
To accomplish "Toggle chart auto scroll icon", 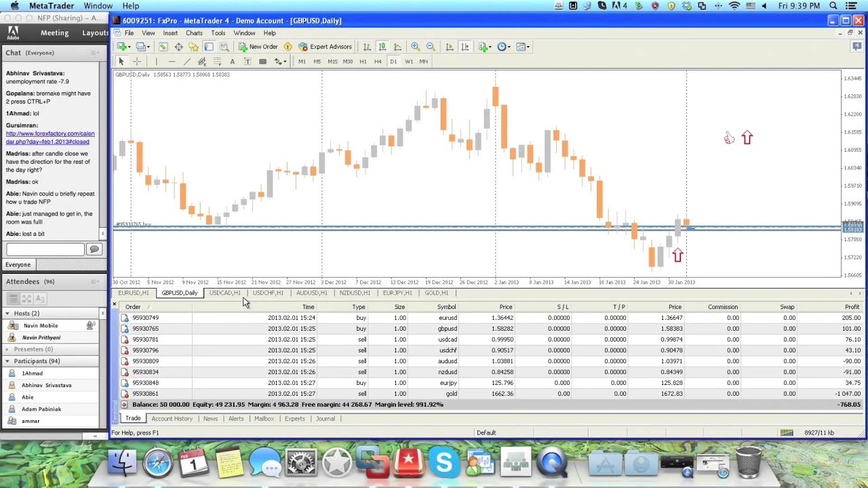I will 449,47.
